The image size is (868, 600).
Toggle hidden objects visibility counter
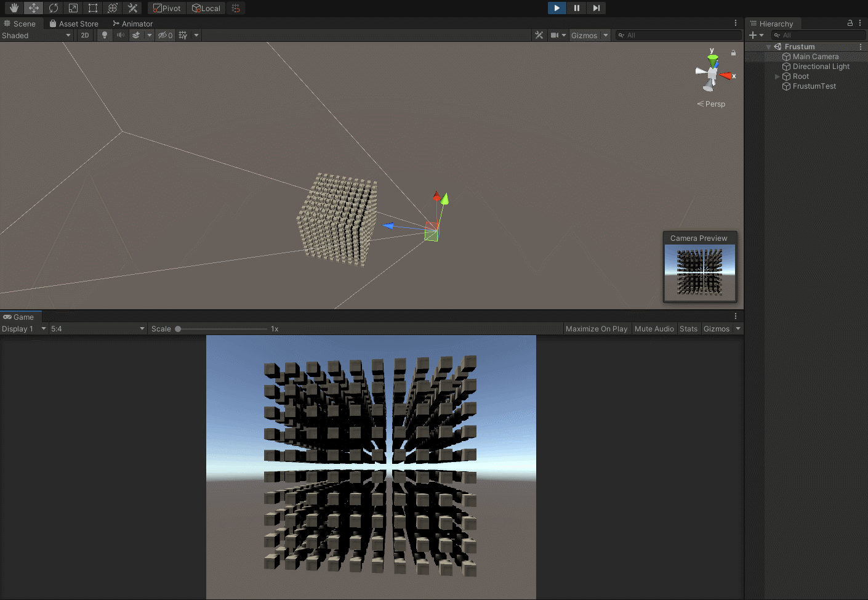click(x=165, y=35)
